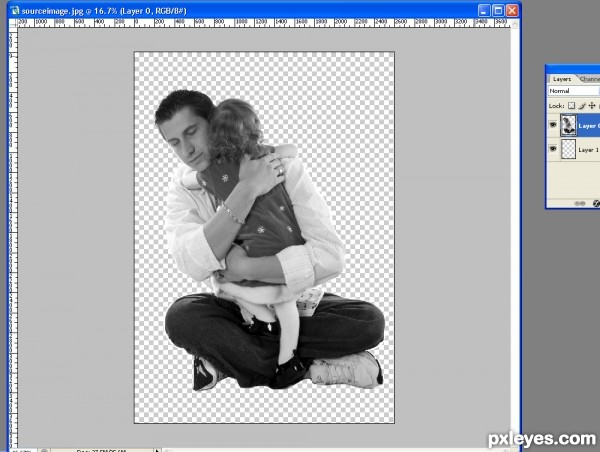The image size is (600, 452).
Task: Click the sourceimage.jpg title bar text
Action: pyautogui.click(x=104, y=11)
